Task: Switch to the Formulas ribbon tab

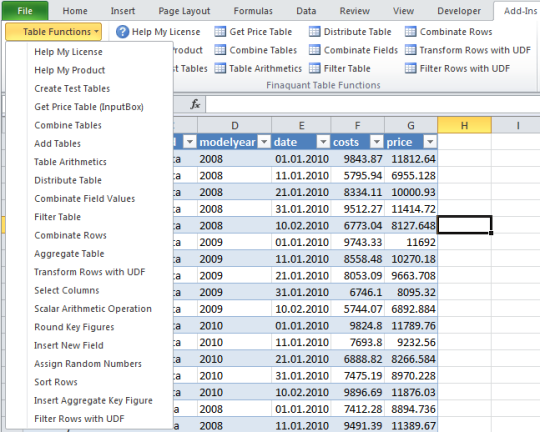Action: [253, 11]
